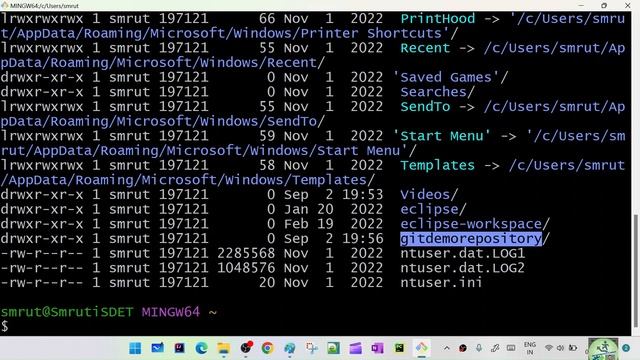Image resolution: width=640 pixels, height=360 pixels.
Task: Open the notification badge at taskbar end
Action: point(626,348)
